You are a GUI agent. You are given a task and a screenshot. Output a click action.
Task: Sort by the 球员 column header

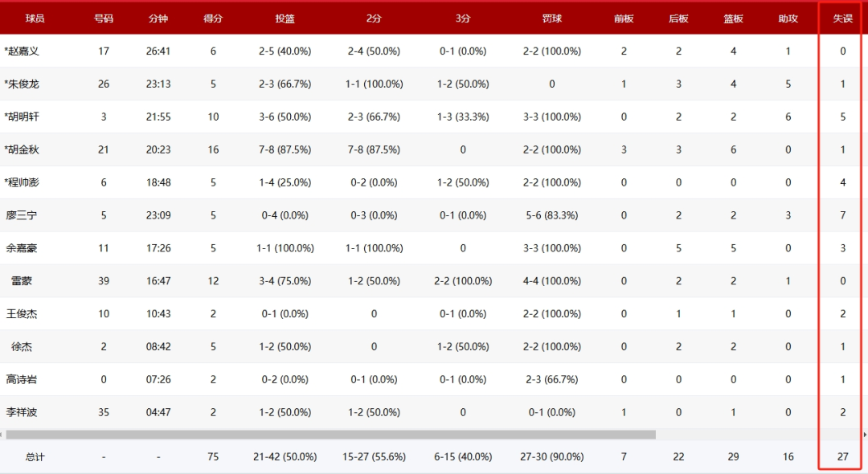tap(35, 18)
